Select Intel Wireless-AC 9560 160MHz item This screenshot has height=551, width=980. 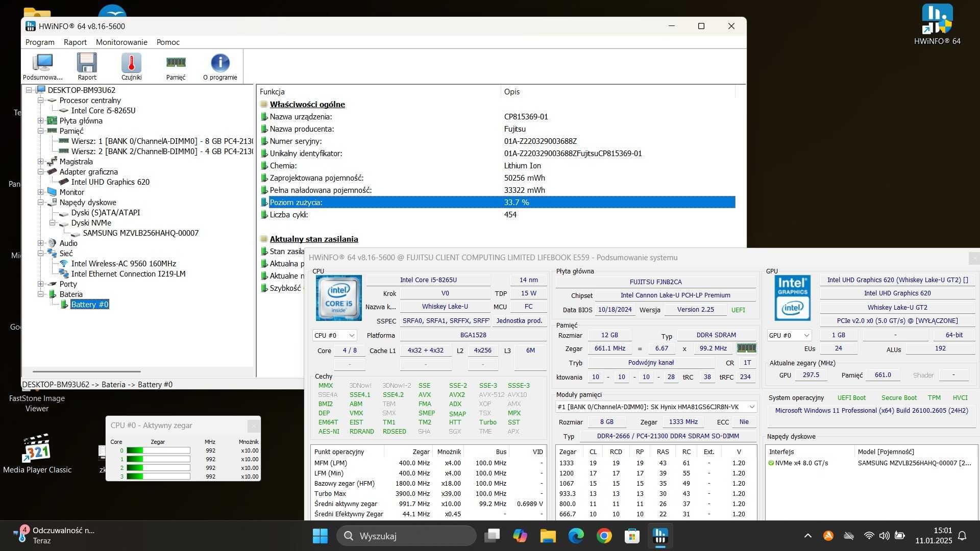click(x=124, y=264)
